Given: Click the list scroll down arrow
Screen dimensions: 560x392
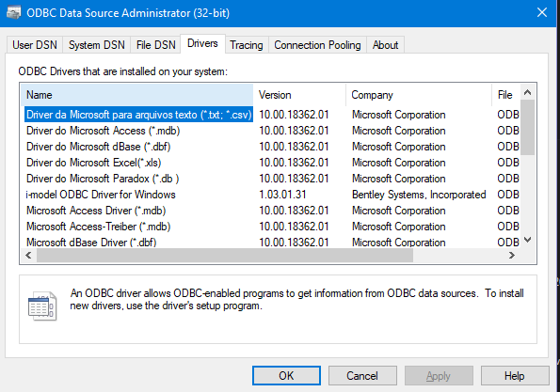Looking at the screenshot, I should click(x=527, y=240).
